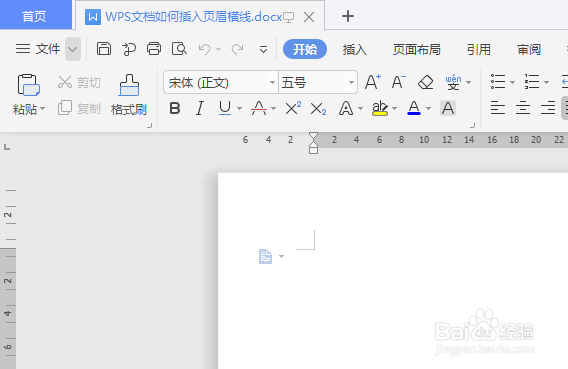Click the plus button for new tab
Screen dimensions: 568x369
[x=348, y=16]
